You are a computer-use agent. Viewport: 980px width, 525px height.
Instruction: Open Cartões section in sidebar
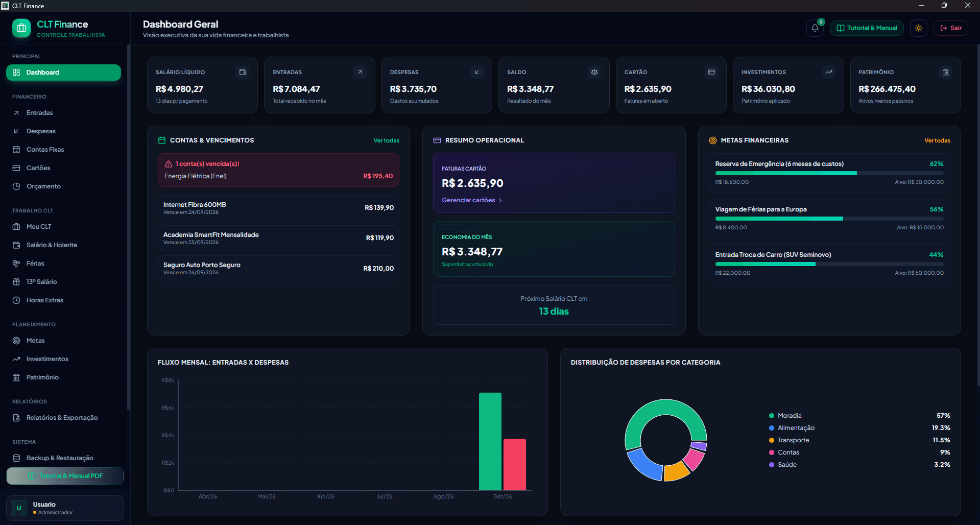coord(63,168)
